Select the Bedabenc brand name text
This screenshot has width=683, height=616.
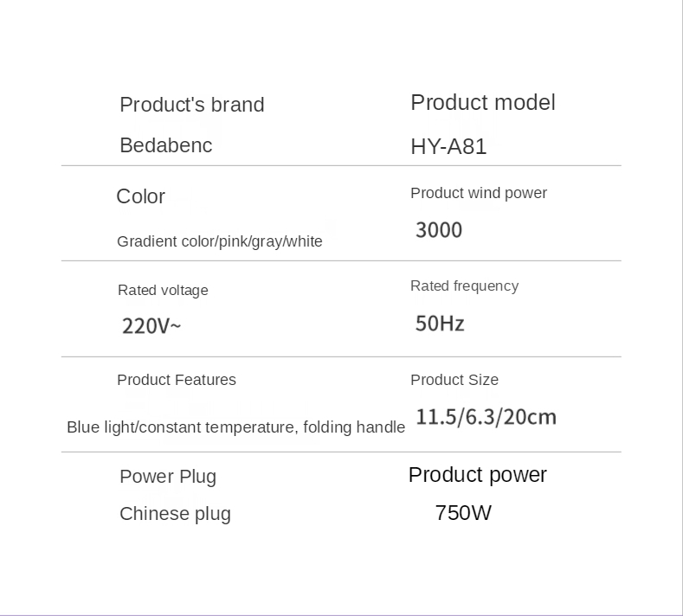[x=166, y=145]
